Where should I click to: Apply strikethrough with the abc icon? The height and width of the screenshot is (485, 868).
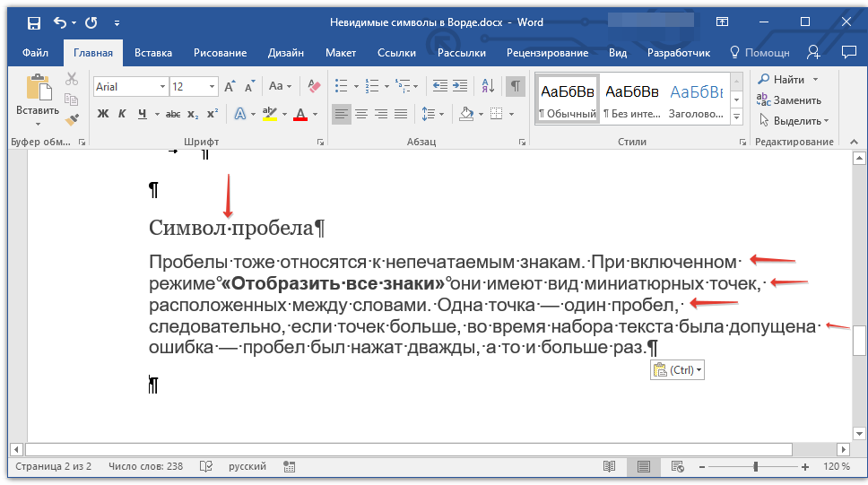[x=173, y=114]
